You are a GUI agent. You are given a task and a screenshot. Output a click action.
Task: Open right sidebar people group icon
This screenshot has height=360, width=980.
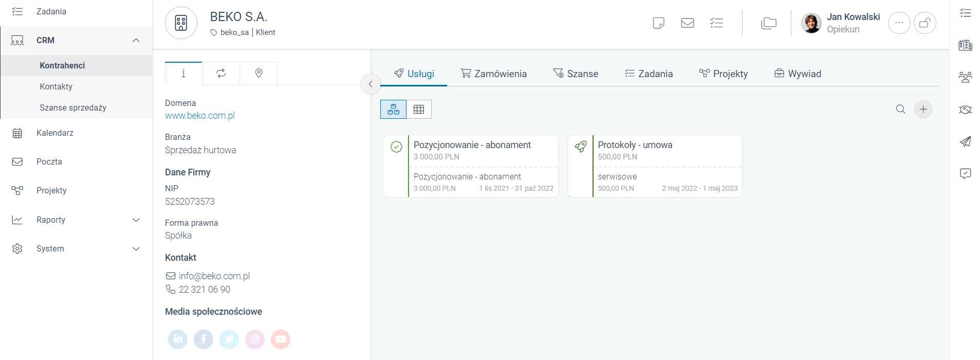coord(966,77)
